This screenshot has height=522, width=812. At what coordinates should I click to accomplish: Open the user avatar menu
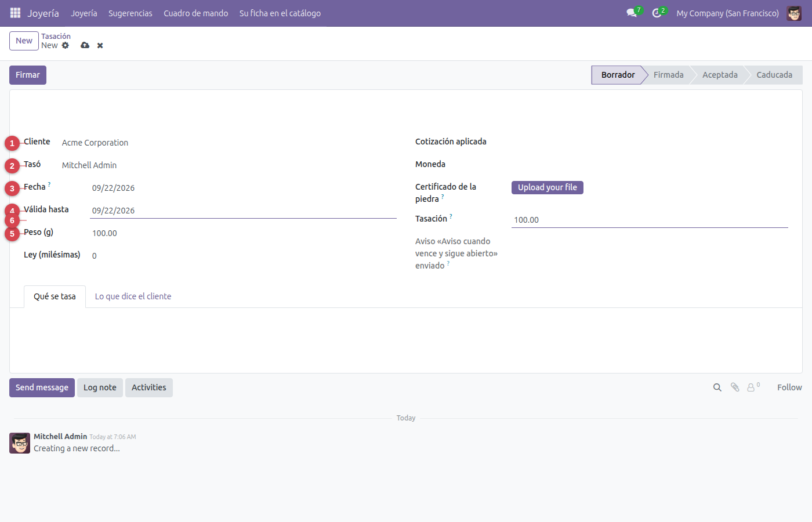coord(794,13)
